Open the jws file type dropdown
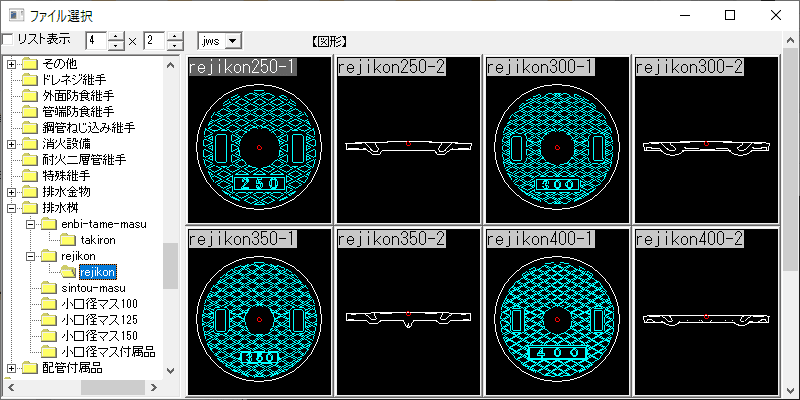 [233, 40]
